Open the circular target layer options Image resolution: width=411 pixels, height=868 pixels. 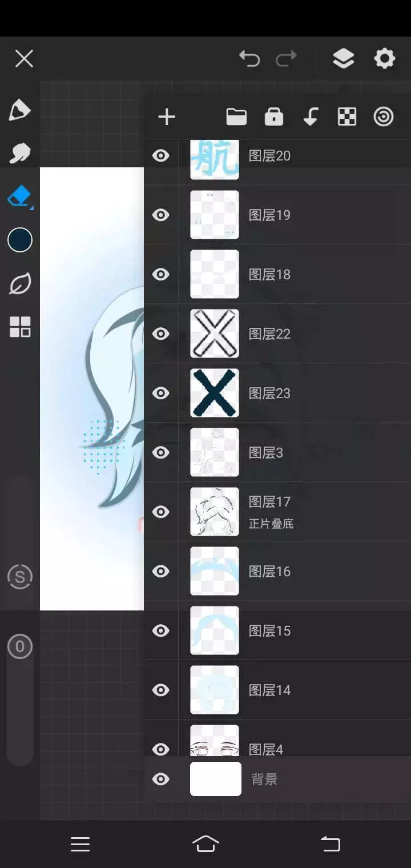pyautogui.click(x=384, y=117)
